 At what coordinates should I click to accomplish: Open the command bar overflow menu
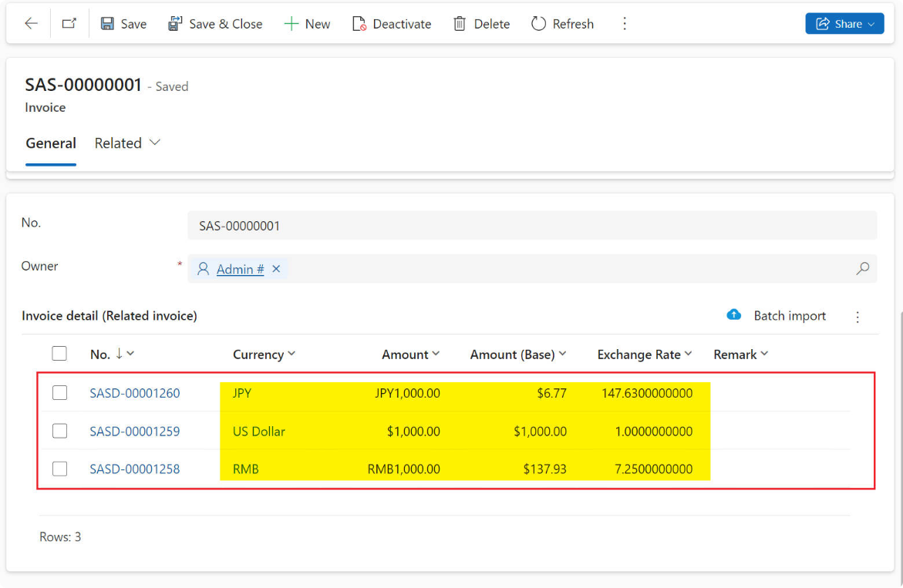[625, 24]
